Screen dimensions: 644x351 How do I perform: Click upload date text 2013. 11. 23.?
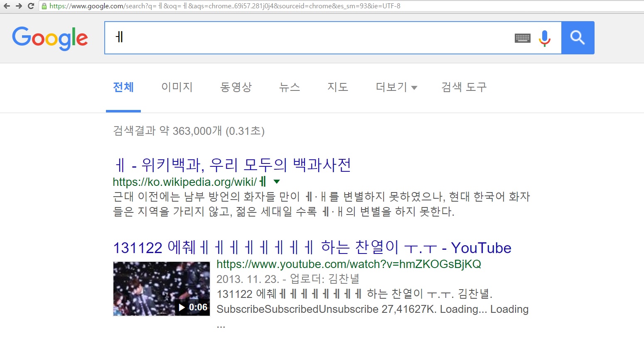(x=248, y=279)
